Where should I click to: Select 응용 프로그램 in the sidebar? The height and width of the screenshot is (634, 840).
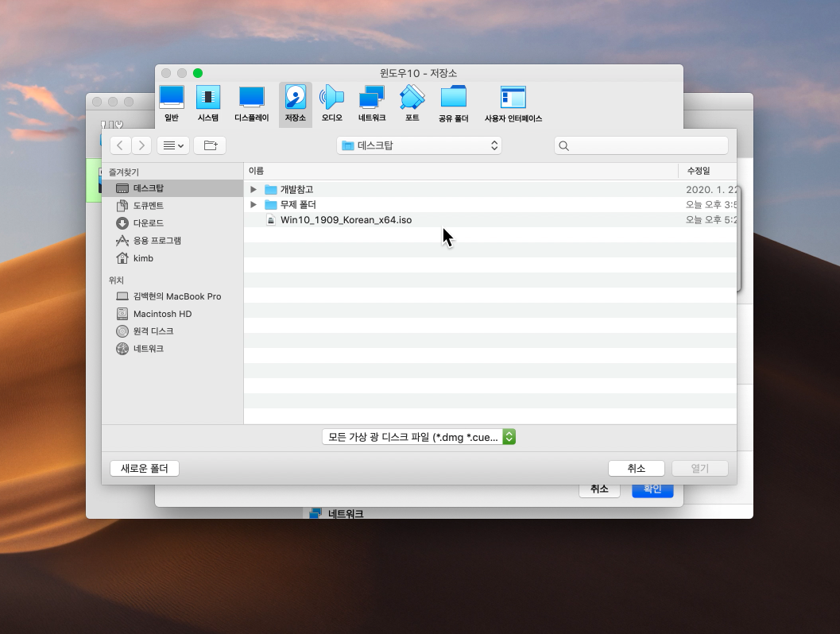point(172,241)
